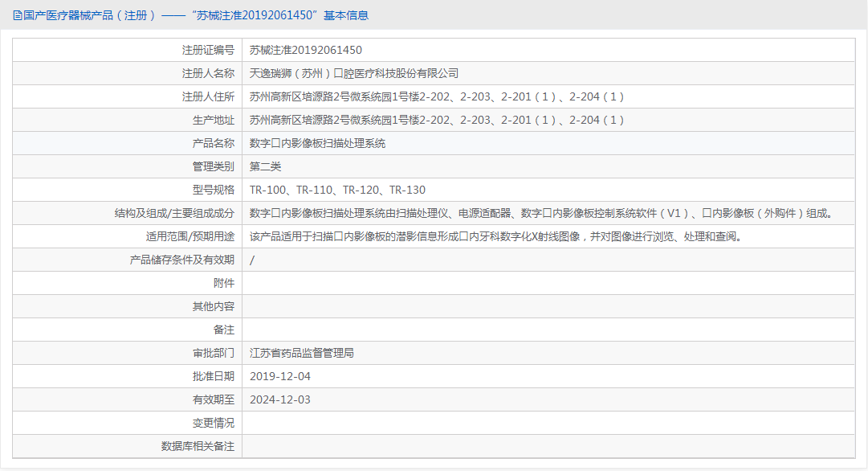Click the label 管理类别
This screenshot has height=471, width=868.
(214, 166)
